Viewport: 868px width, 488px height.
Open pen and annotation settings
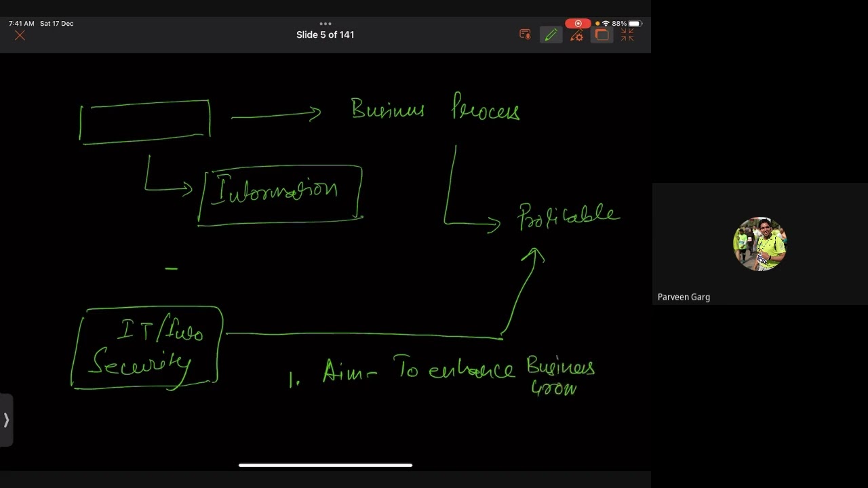(576, 35)
